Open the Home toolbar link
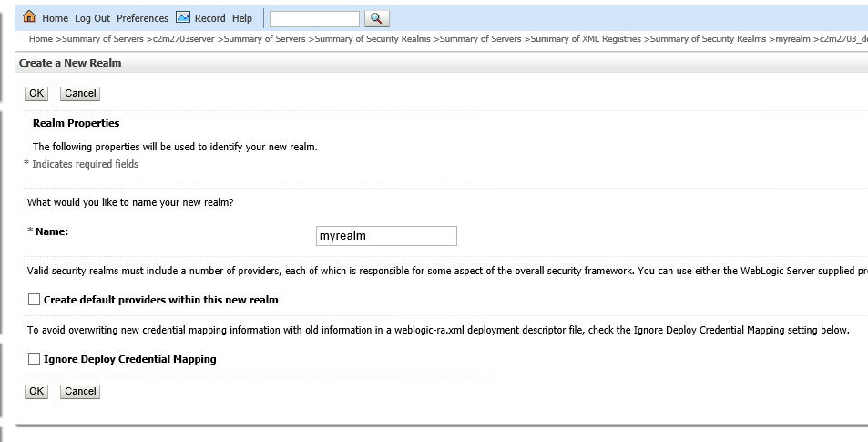 pos(56,18)
